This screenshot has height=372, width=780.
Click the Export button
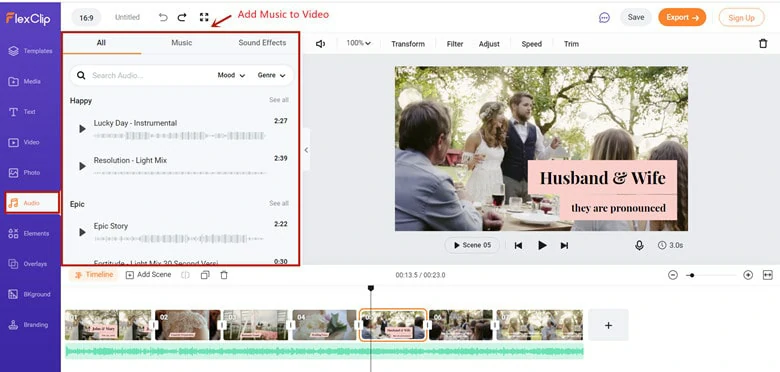(x=682, y=17)
